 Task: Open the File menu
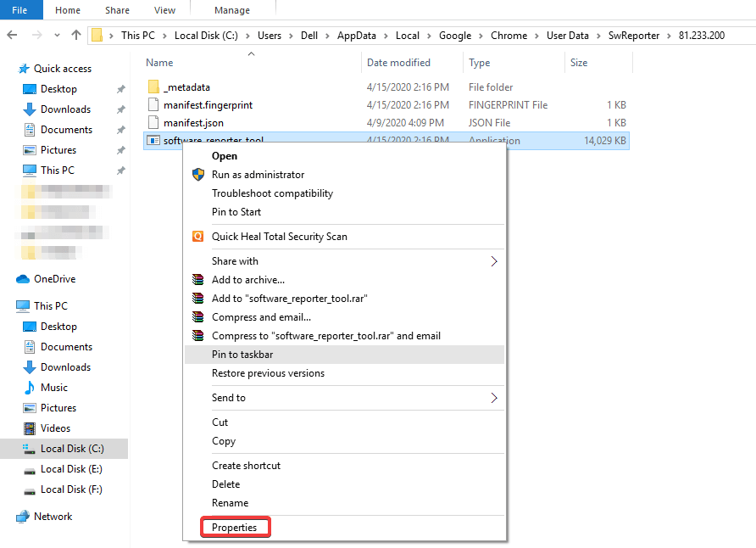click(19, 9)
